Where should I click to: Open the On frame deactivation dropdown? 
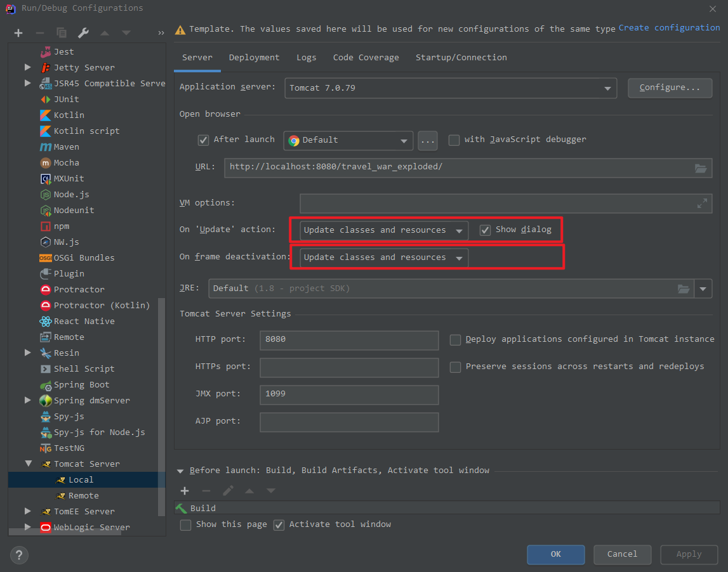pyautogui.click(x=384, y=257)
